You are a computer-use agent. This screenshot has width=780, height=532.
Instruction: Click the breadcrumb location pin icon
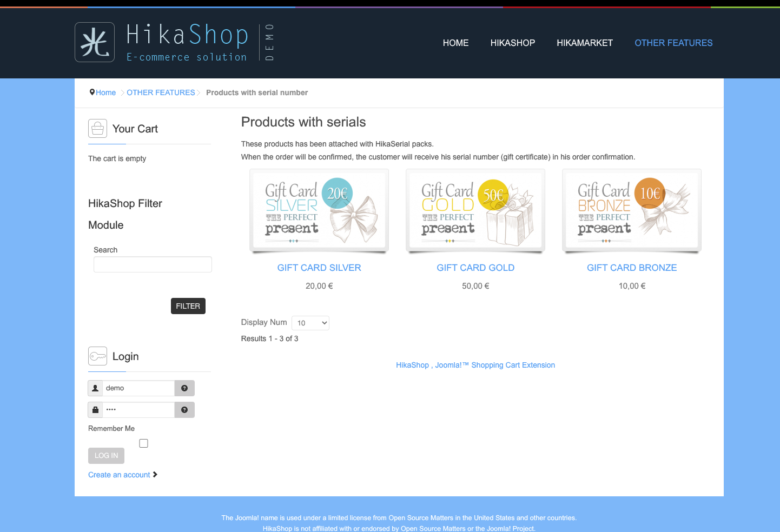(92, 92)
